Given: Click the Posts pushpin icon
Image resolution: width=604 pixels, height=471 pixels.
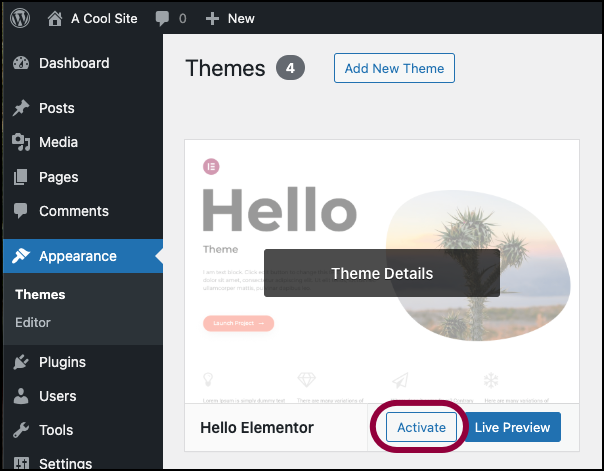Looking at the screenshot, I should 21,108.
